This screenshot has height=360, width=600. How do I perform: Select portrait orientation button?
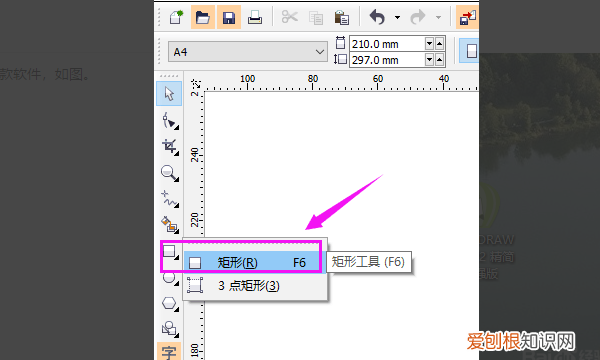[470, 50]
